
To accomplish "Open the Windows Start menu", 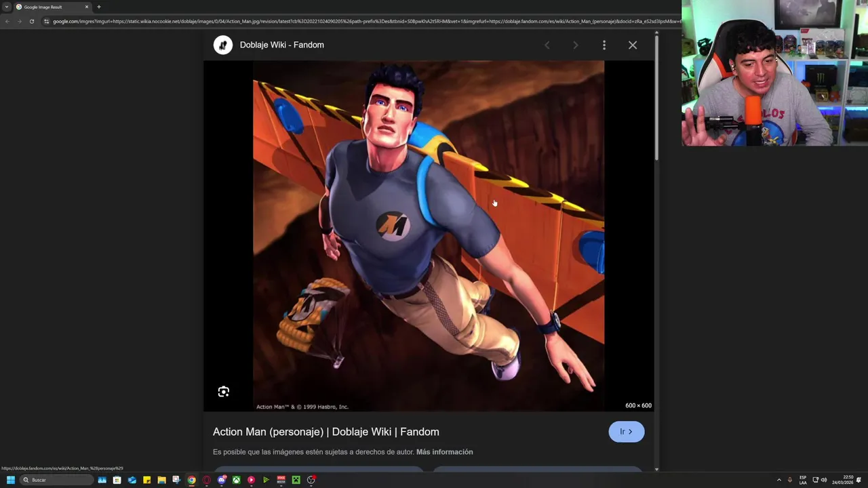I will 11,480.
